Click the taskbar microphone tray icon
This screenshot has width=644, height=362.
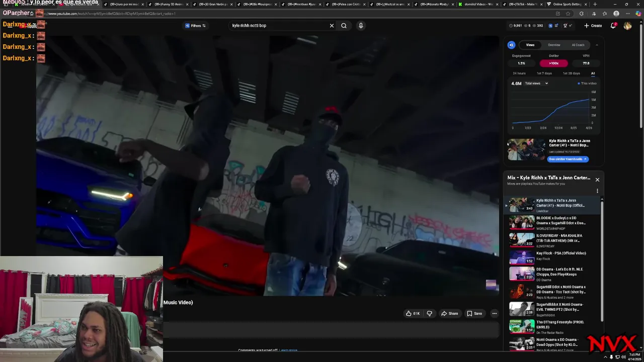pyautogui.click(x=611, y=357)
